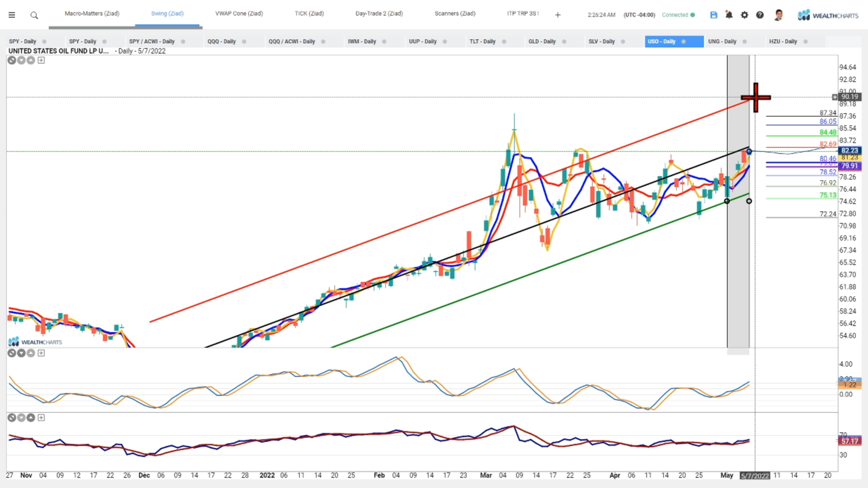Click the gray dot on the USO - Daily tab
868x488 pixels.
click(x=684, y=42)
